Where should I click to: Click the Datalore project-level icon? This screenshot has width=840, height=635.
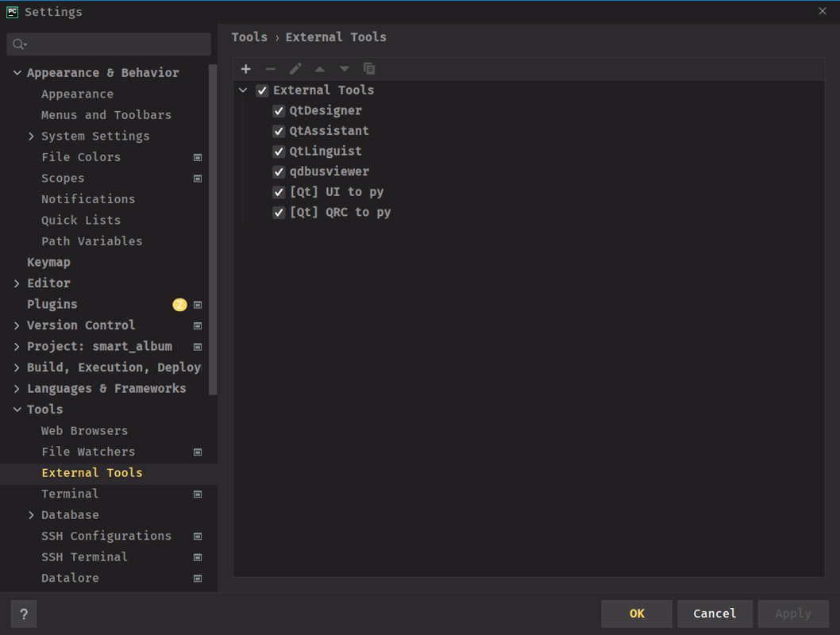198,578
